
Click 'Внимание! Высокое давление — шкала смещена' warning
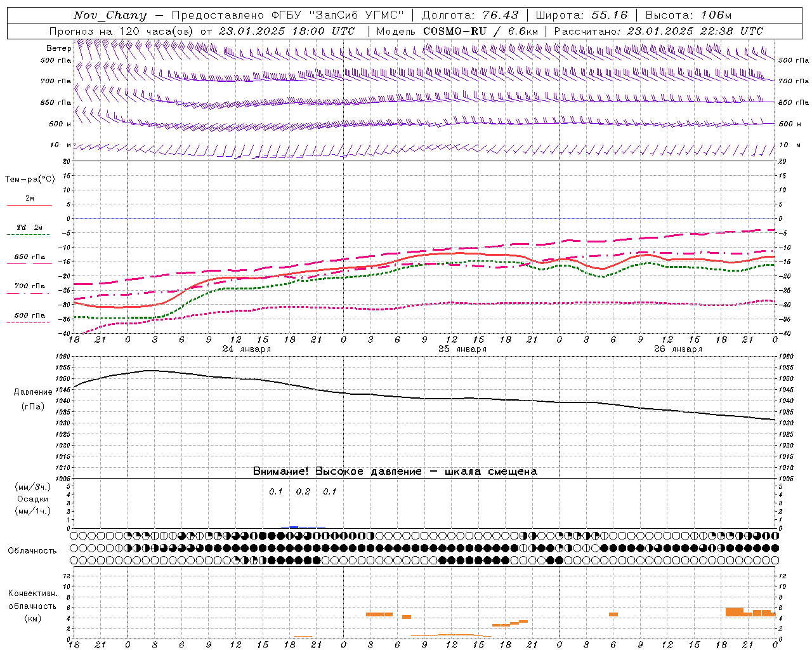tap(395, 471)
